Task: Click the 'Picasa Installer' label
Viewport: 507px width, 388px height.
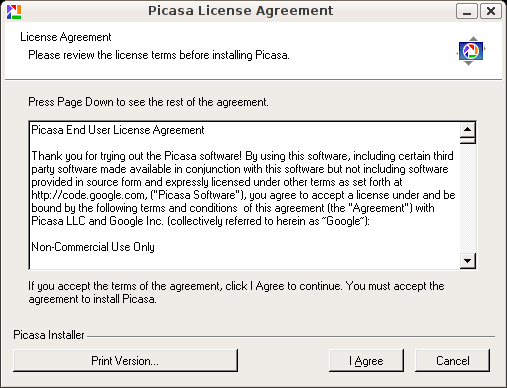Action: tap(49, 335)
